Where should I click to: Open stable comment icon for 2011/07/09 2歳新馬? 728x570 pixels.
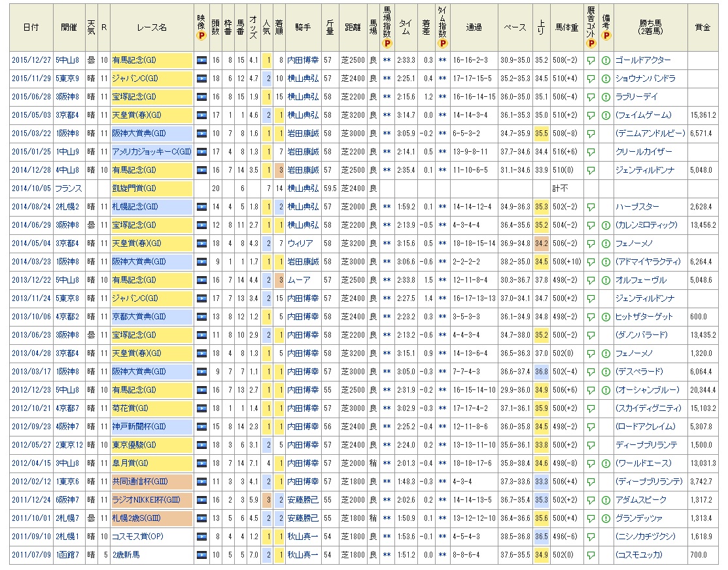[591, 555]
